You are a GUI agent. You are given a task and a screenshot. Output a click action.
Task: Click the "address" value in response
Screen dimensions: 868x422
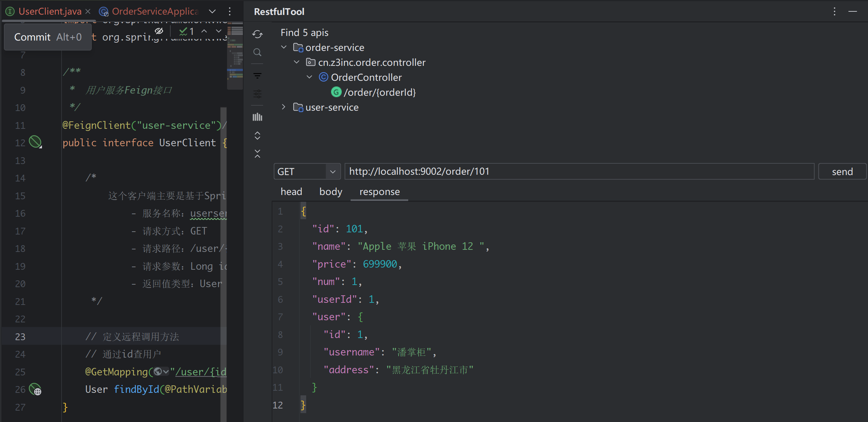[x=430, y=370]
